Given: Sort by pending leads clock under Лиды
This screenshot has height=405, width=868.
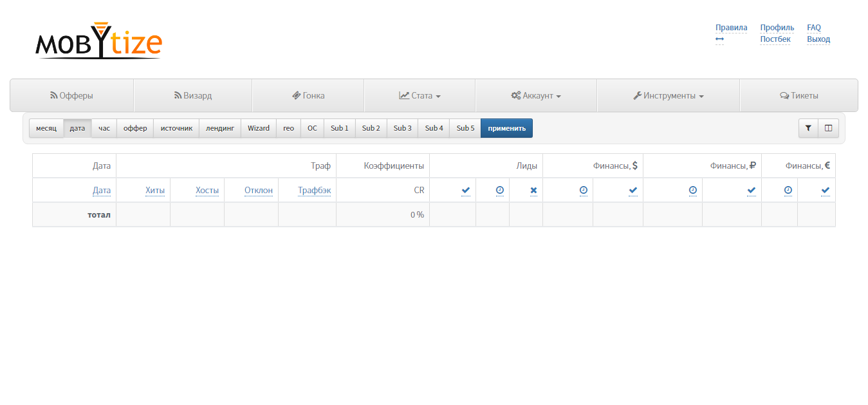Looking at the screenshot, I should [500, 190].
